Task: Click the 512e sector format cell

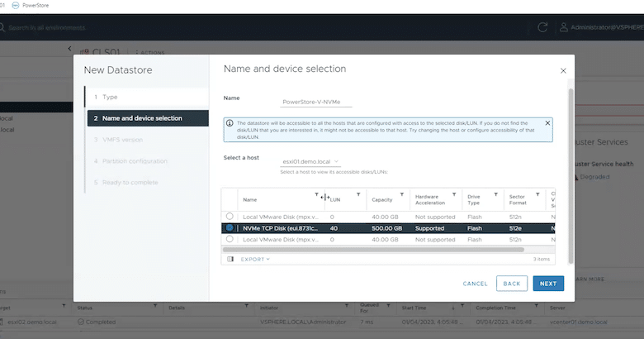Action: pos(515,228)
